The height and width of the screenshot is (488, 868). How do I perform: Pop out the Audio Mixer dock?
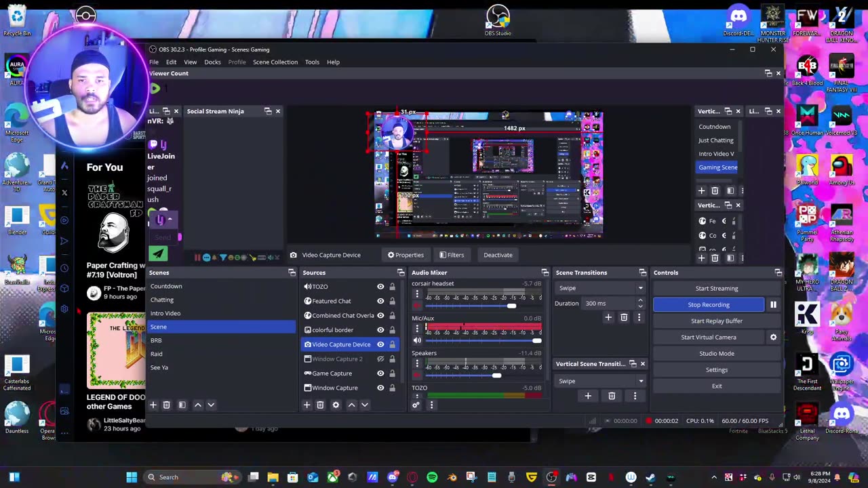pos(545,272)
